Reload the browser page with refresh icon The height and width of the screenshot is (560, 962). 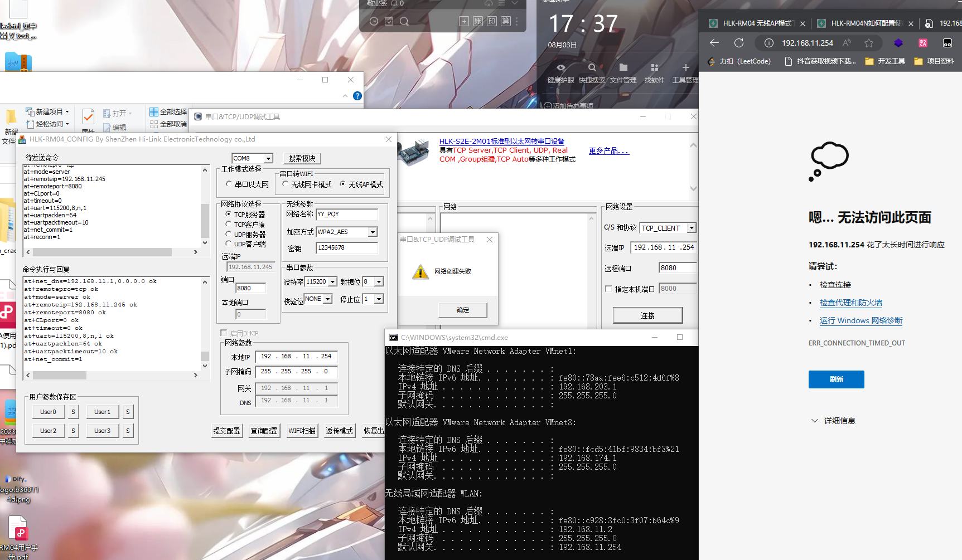(739, 43)
